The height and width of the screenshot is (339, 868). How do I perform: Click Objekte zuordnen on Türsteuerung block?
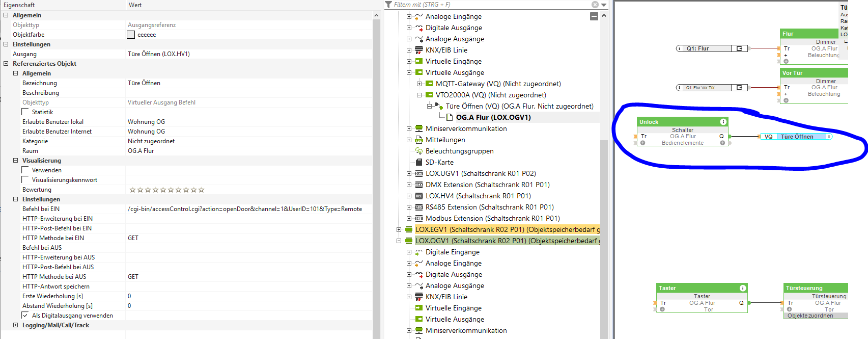(810, 316)
